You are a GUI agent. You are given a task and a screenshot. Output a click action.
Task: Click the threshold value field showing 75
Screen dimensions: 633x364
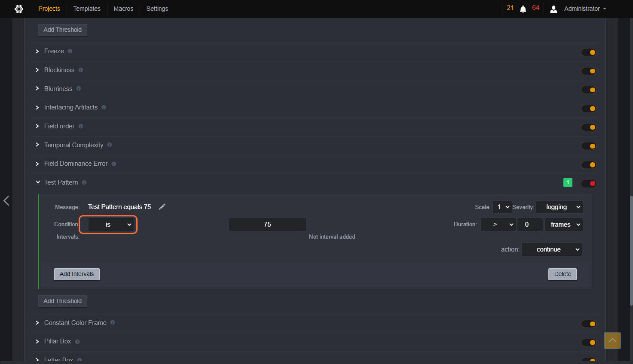(267, 224)
